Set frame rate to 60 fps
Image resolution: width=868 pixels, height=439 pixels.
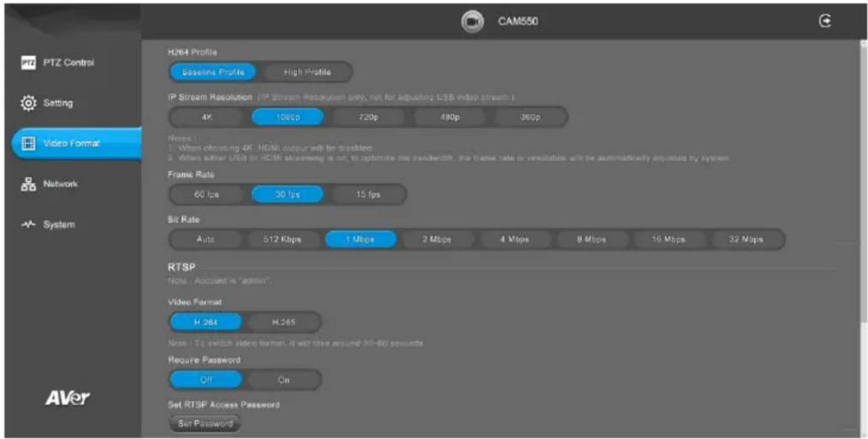pyautogui.click(x=207, y=194)
